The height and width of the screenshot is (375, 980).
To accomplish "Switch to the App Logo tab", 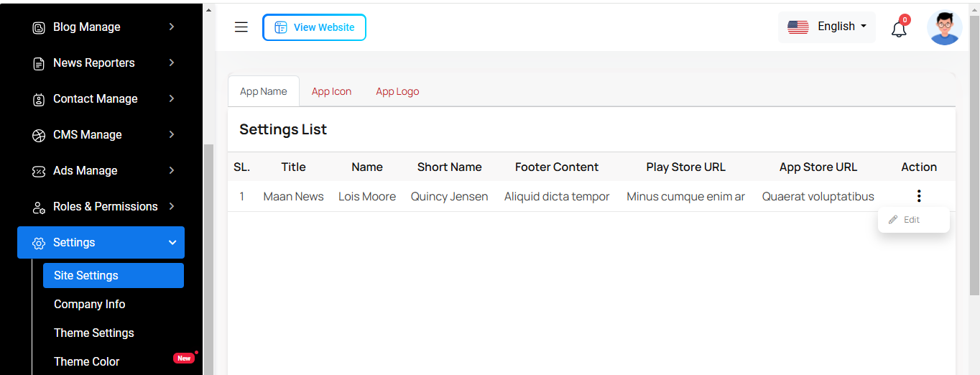I will [397, 91].
